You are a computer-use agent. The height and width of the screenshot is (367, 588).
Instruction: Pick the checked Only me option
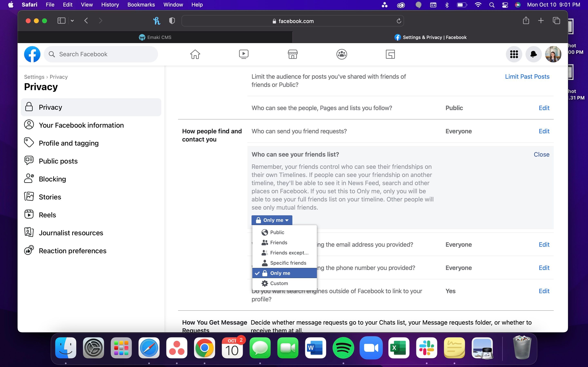pos(280,273)
